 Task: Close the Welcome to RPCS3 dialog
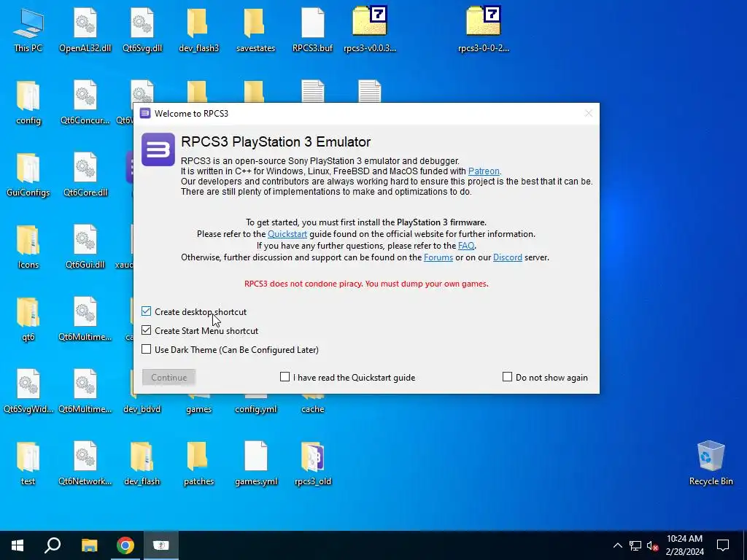(589, 113)
